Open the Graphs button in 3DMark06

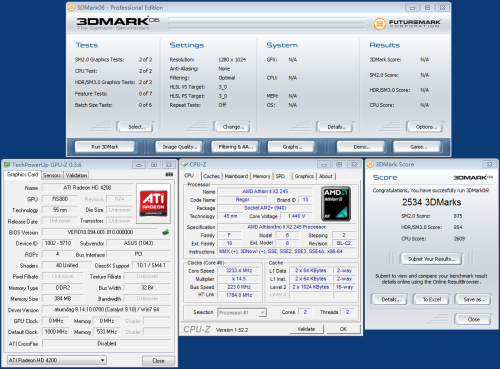[x=291, y=147]
